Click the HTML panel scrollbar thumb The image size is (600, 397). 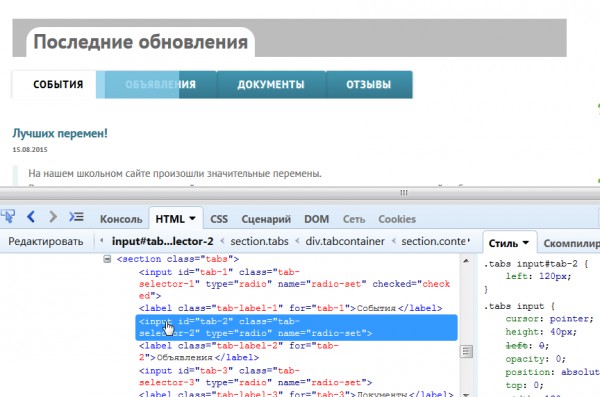[x=466, y=351]
